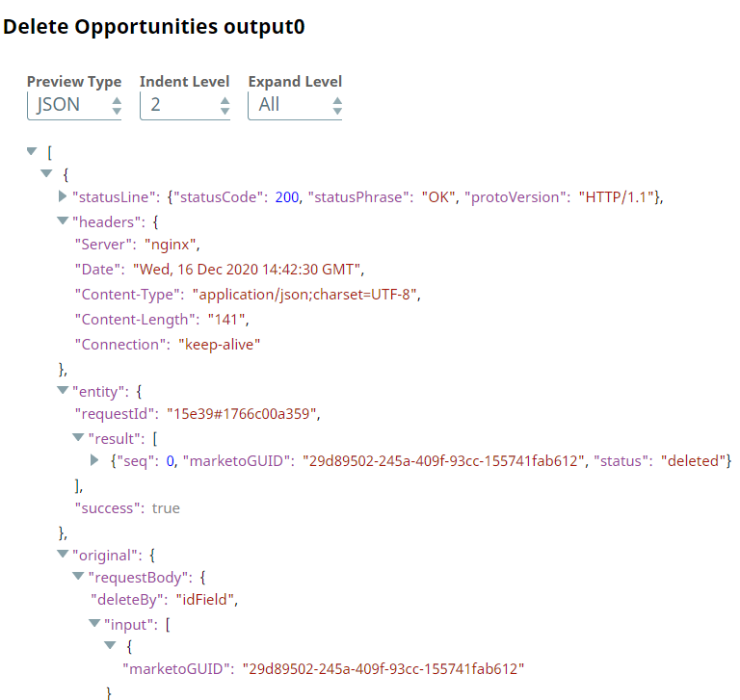Viewport: 740px width, 700px height.
Task: Click the "nginx" value
Action: [x=170, y=245]
